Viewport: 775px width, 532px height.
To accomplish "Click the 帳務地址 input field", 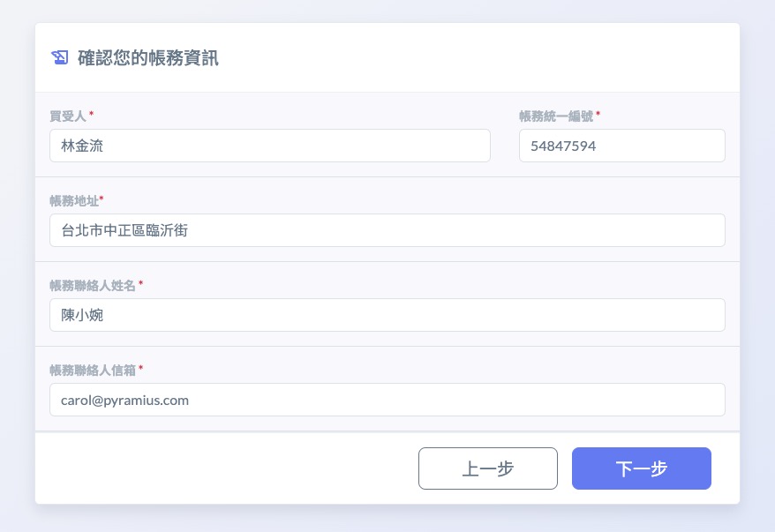I will click(x=387, y=230).
